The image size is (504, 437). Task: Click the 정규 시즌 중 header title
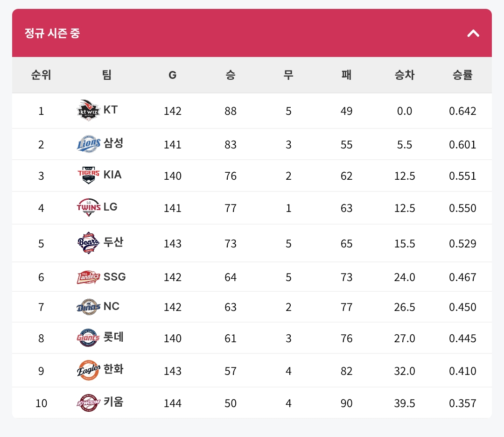coord(52,33)
